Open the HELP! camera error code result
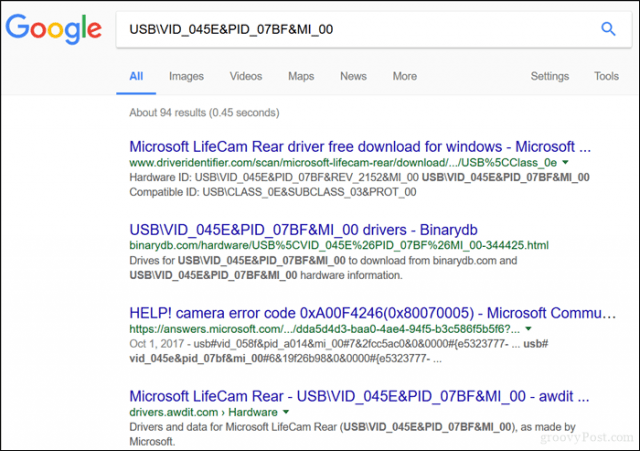Viewport: 640px width, 451px height. click(x=373, y=313)
